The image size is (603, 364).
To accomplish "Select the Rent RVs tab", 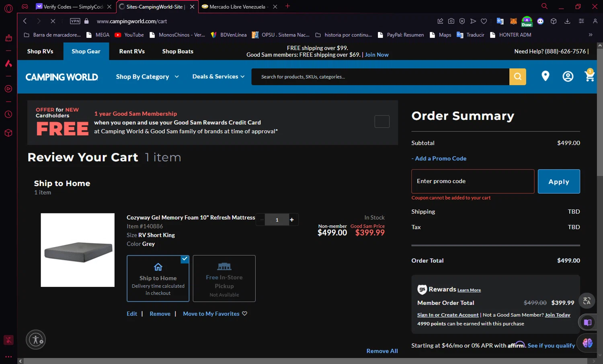I will point(132,51).
